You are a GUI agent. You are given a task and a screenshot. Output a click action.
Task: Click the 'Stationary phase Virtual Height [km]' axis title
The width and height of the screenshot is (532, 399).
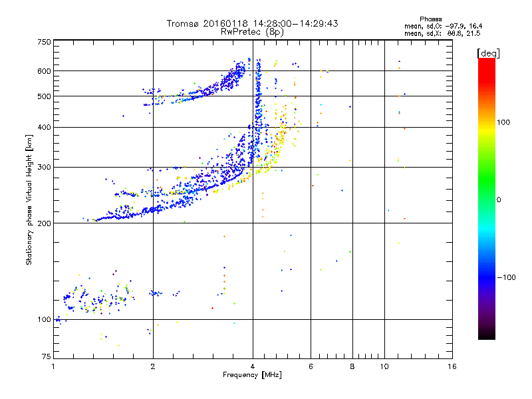[x=29, y=199]
